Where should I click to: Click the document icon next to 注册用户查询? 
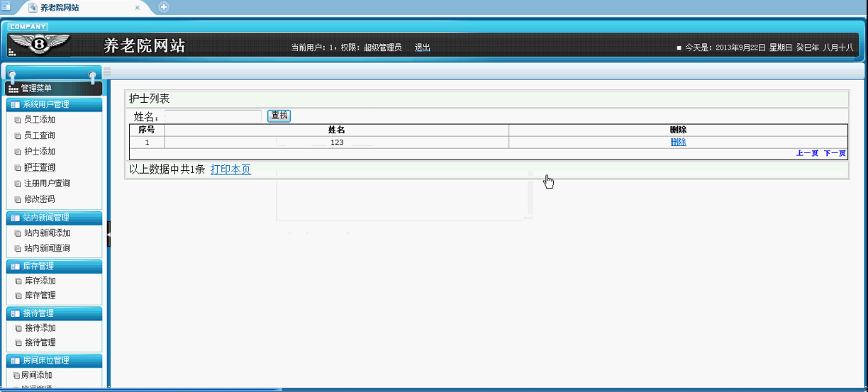tap(18, 184)
